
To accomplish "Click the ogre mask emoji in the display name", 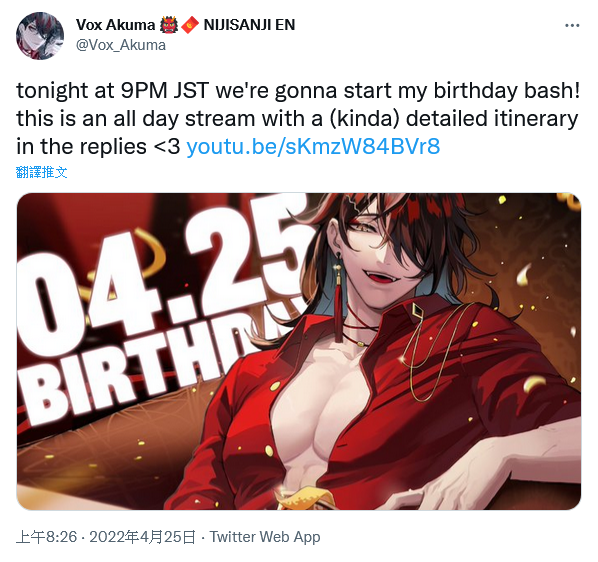I will pyautogui.click(x=169, y=25).
